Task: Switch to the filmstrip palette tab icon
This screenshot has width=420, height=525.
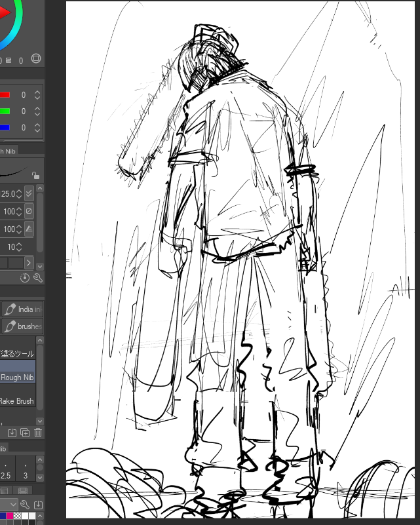Action: pos(23,490)
